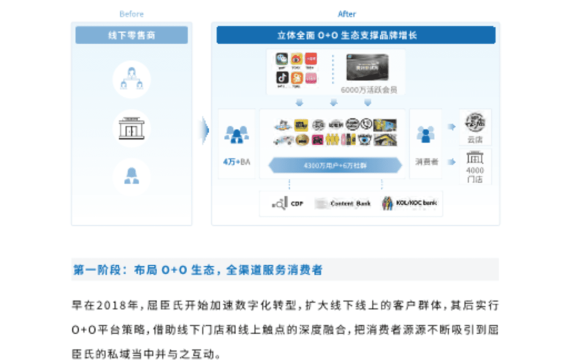This screenshot has height=360, width=570.
Task: Click the "4000 门店" caption
Action: (x=475, y=175)
